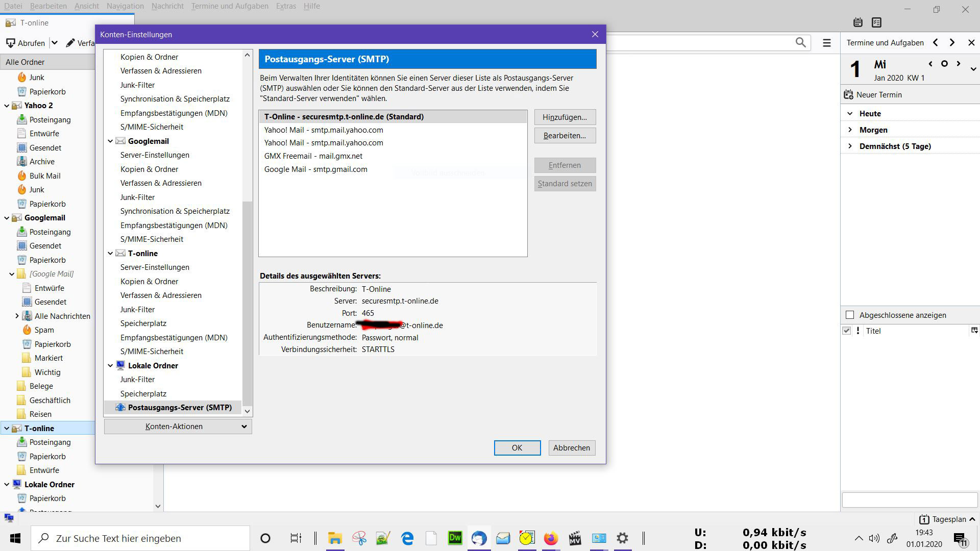Screen dimensions: 980x551
Task: Open the Nachricht menu
Action: 167,6
